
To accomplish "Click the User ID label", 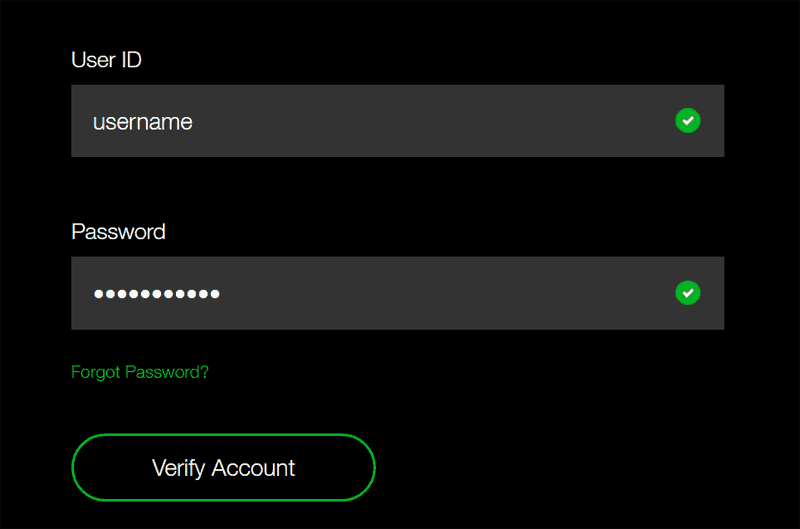I will click(106, 60).
